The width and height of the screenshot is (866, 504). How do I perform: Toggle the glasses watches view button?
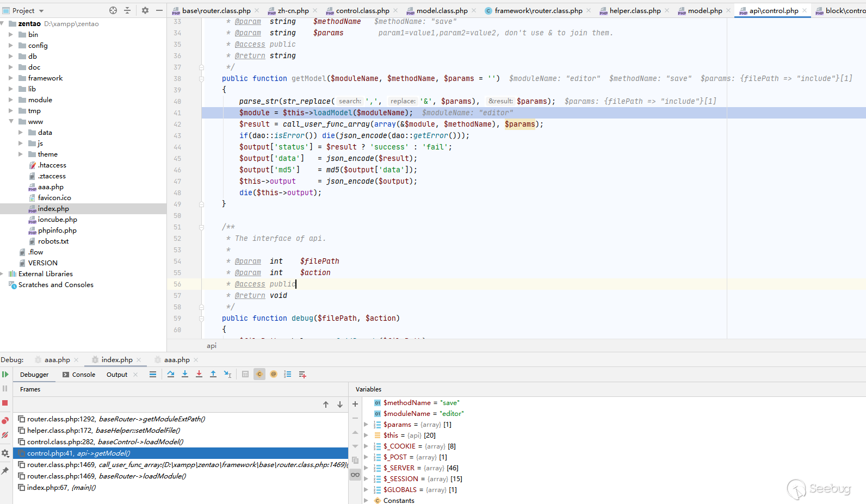point(355,475)
